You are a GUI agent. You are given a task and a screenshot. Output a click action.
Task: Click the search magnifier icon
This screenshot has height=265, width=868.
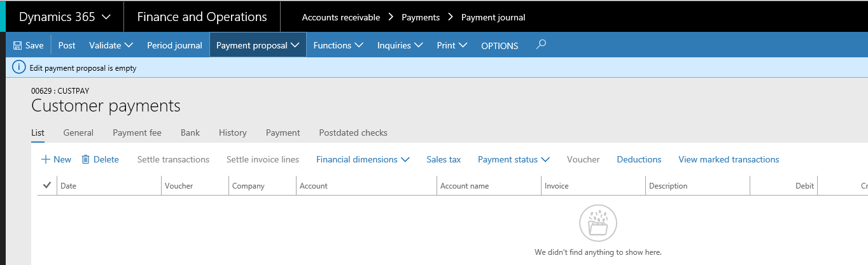click(541, 45)
